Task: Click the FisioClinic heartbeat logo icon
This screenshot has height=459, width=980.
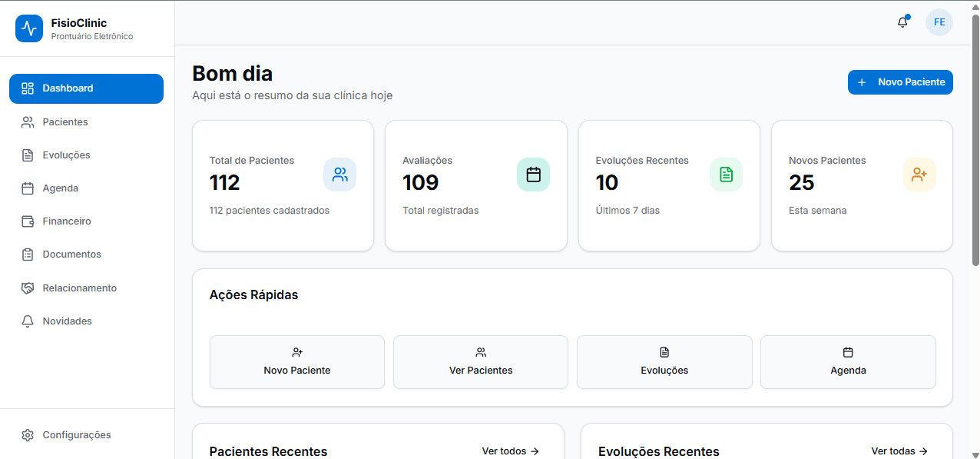Action: pyautogui.click(x=29, y=28)
